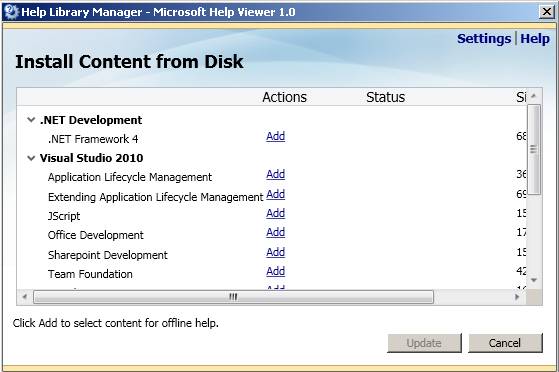
Task: Select the Sharepoint Development row label
Action: tap(108, 255)
